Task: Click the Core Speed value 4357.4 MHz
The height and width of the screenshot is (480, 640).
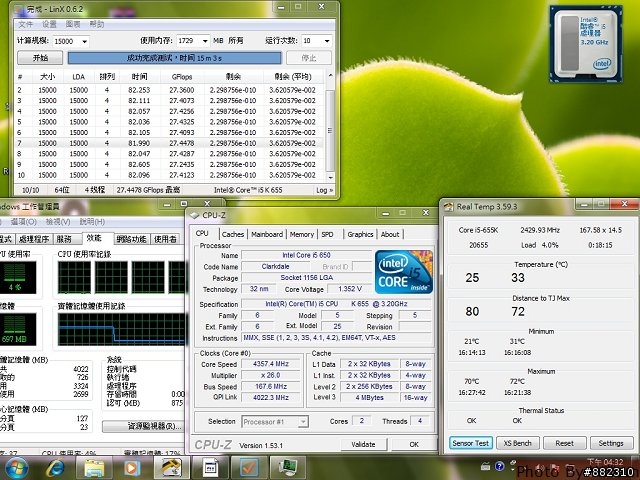Action: [271, 364]
